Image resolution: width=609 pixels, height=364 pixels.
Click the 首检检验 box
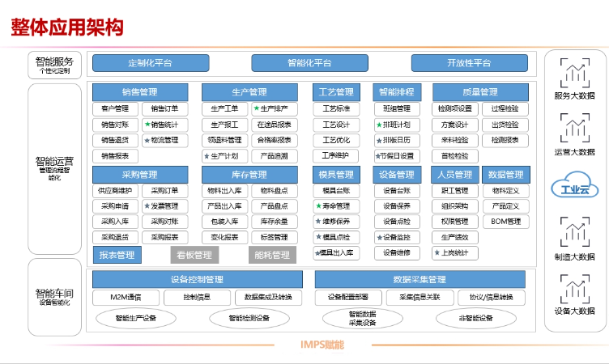pos(455,156)
